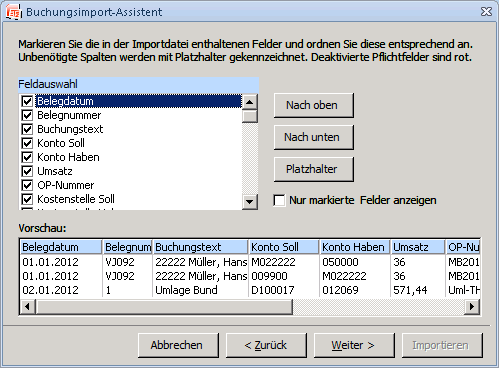Viewport: 499px width, 368px height.
Task: Select Konto Soll in the field list
Action: click(61, 143)
